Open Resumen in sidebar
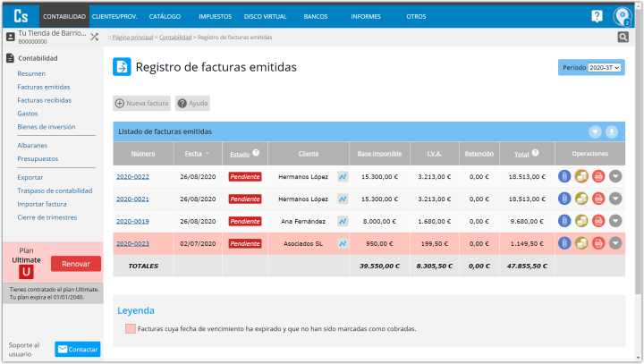The width and height of the screenshot is (644, 364). click(x=31, y=73)
